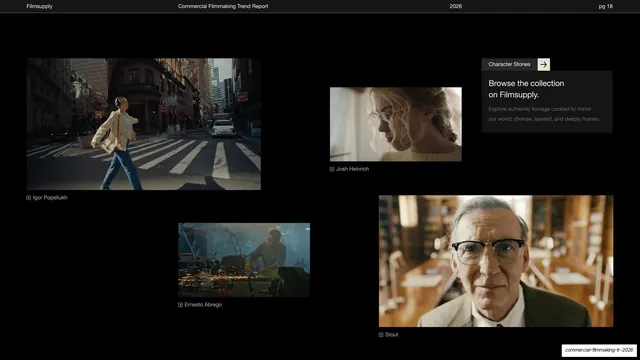Open the blonde woman profile thumbnail
Viewport: 640px width, 360px height.
pos(396,124)
